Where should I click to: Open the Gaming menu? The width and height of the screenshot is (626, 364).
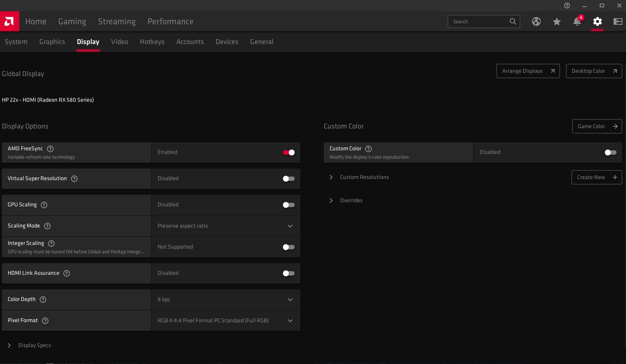click(72, 21)
